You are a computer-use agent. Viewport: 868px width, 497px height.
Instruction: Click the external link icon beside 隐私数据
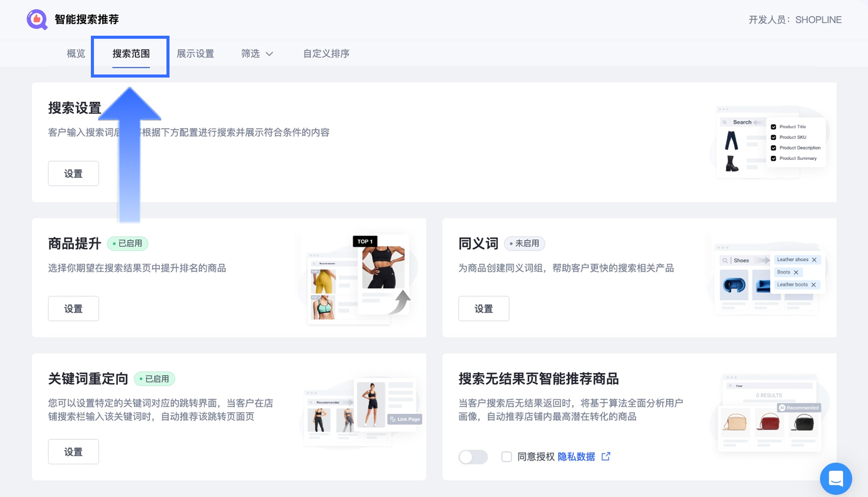pyautogui.click(x=606, y=457)
